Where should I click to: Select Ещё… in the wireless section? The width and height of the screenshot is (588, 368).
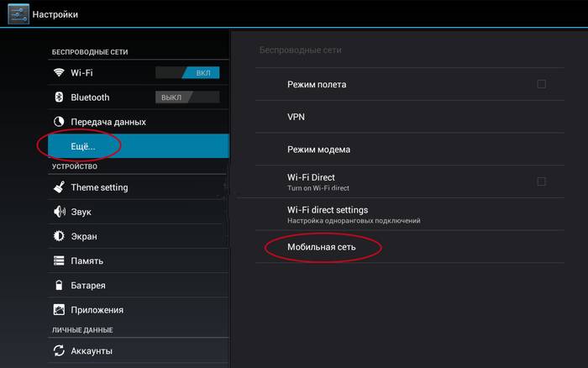point(83,146)
